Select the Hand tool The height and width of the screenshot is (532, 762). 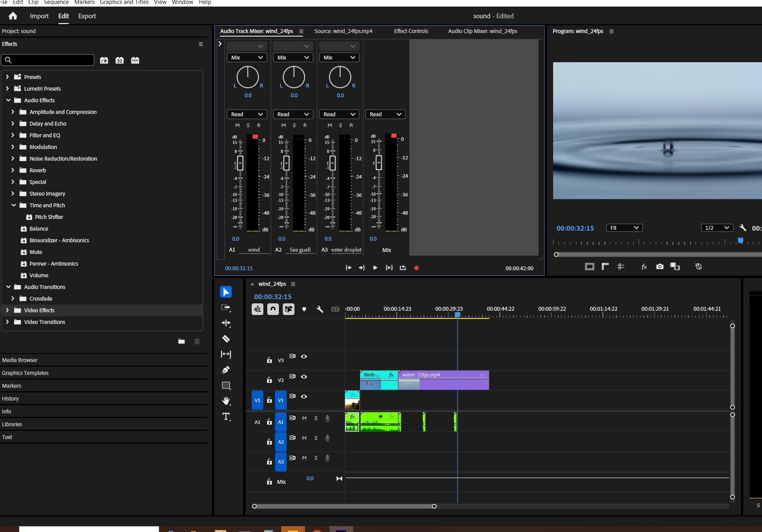coord(226,401)
